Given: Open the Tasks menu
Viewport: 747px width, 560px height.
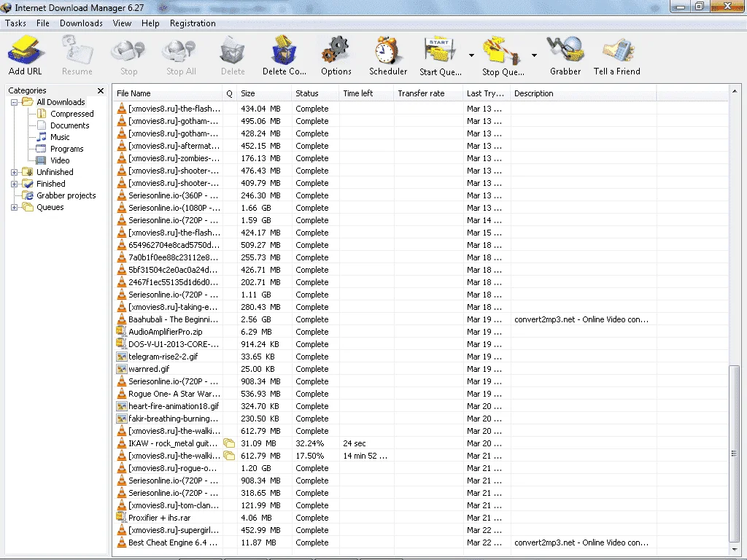Looking at the screenshot, I should (16, 23).
